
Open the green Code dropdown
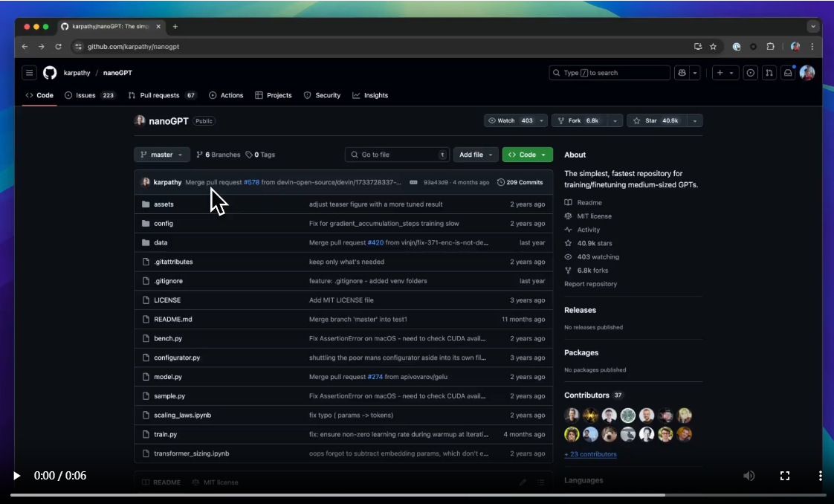pyautogui.click(x=527, y=155)
